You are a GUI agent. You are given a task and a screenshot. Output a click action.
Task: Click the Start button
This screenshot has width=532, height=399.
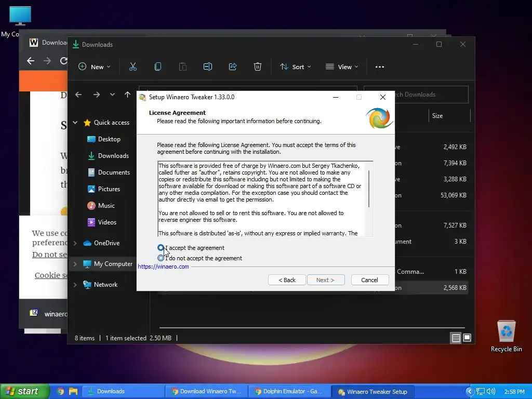[x=25, y=391]
